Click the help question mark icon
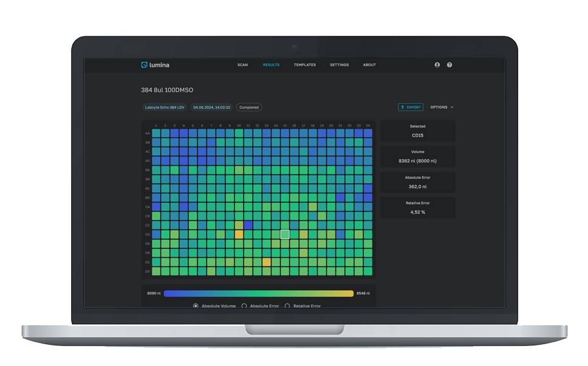 click(450, 65)
